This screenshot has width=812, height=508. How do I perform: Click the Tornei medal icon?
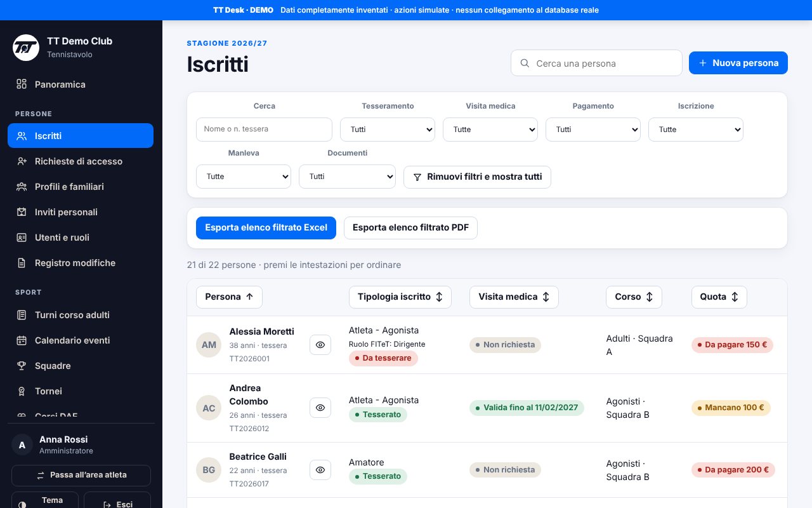[x=22, y=391]
